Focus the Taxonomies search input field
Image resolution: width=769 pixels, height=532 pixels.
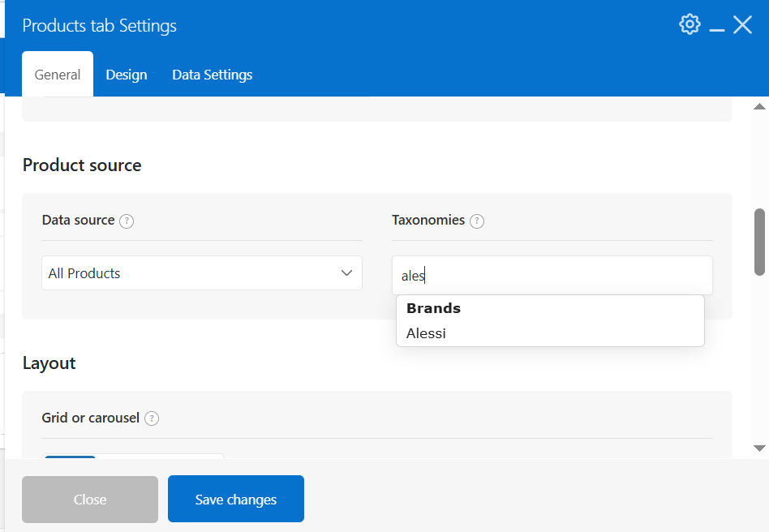coord(552,276)
